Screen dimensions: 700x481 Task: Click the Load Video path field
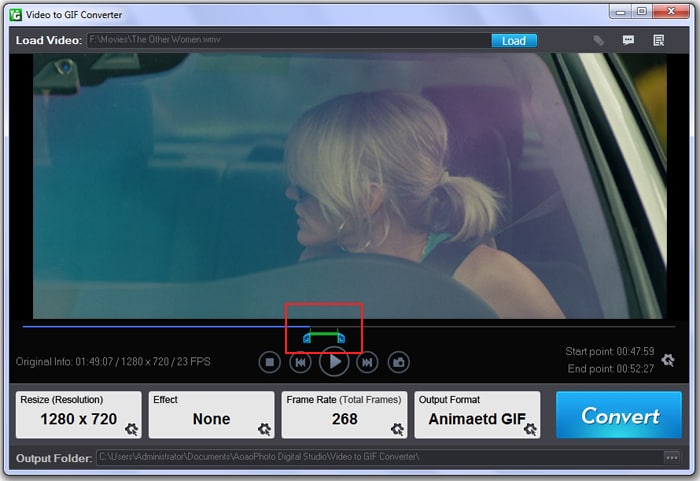[289, 40]
